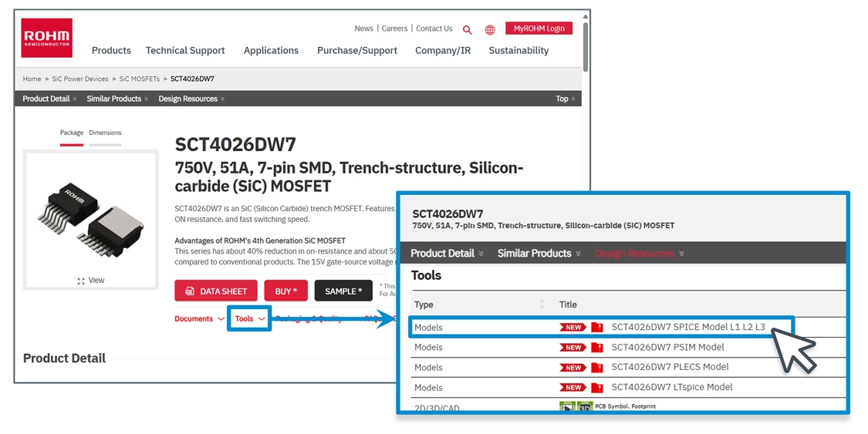This screenshot has height=434, width=868.
Task: Click the ROHM Semiconductor logo
Action: pos(46,38)
